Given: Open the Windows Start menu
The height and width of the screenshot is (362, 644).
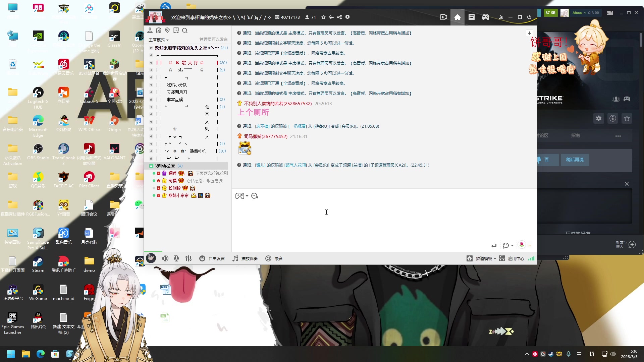Looking at the screenshot, I should click(x=11, y=354).
